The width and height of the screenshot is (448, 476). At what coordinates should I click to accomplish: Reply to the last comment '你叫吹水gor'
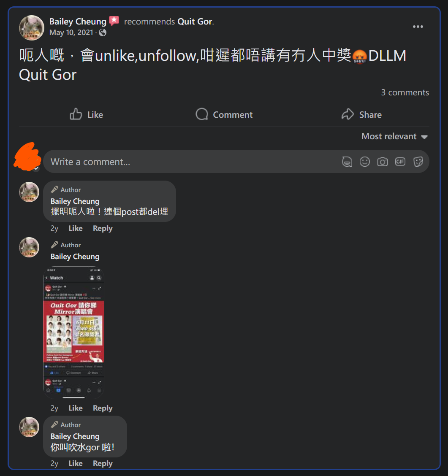[103, 463]
